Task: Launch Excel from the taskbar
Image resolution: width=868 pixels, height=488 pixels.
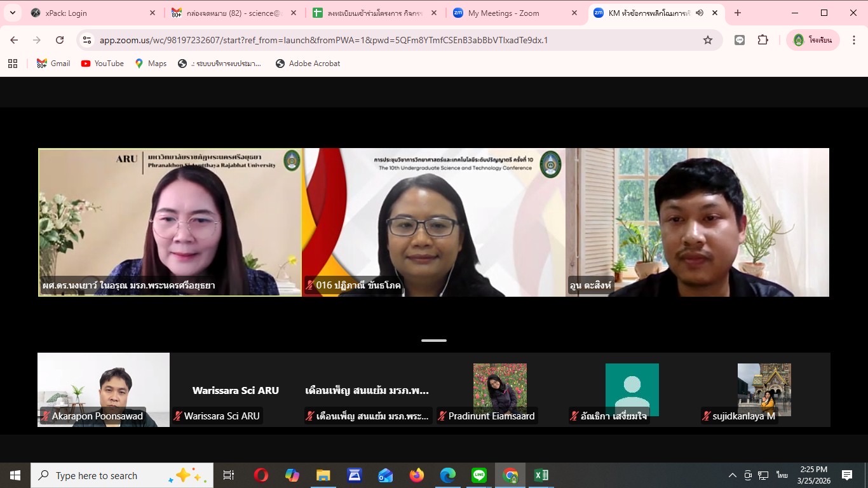Action: click(541, 475)
